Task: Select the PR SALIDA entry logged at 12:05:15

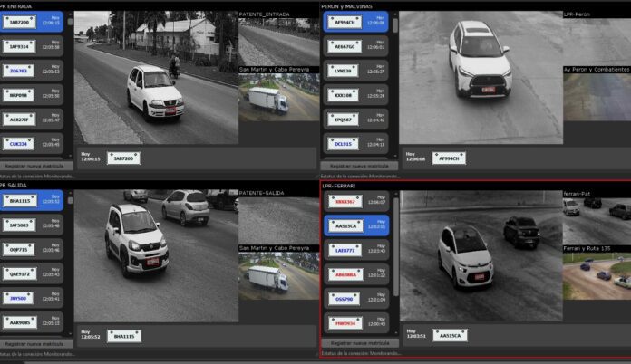Action: tap(32, 321)
